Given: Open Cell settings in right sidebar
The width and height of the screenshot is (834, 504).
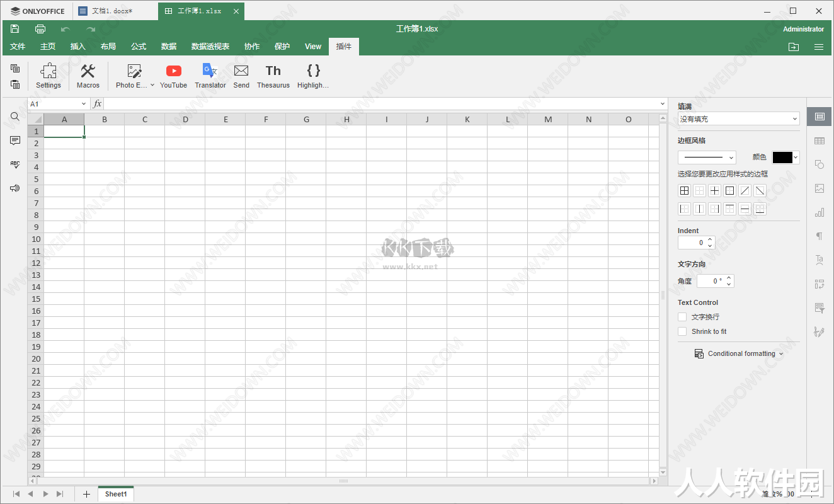Looking at the screenshot, I should (x=820, y=117).
